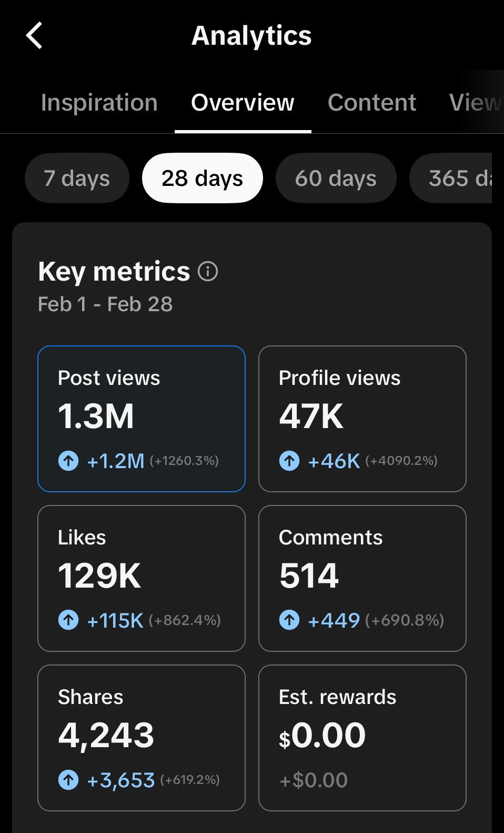
Task: Tap the Likes 129K card
Action: [142, 578]
